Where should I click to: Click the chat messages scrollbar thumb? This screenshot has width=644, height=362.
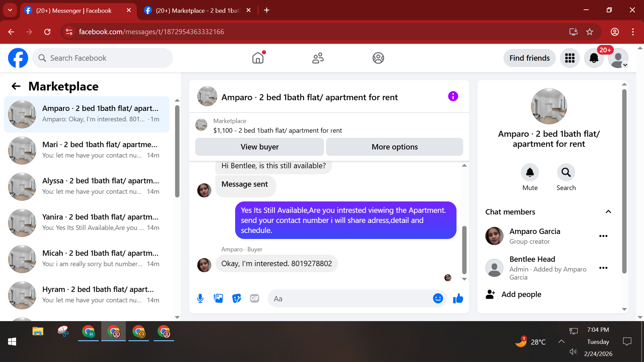pyautogui.click(x=464, y=250)
